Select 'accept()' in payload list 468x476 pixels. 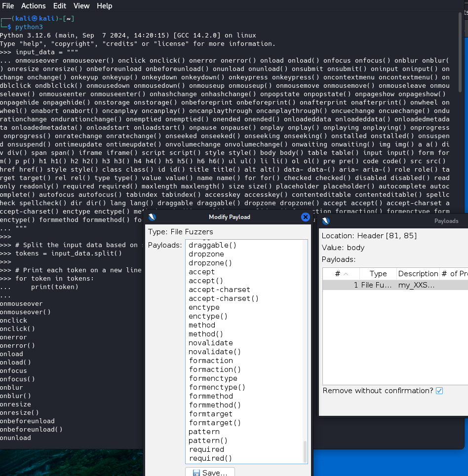pyautogui.click(x=206, y=281)
